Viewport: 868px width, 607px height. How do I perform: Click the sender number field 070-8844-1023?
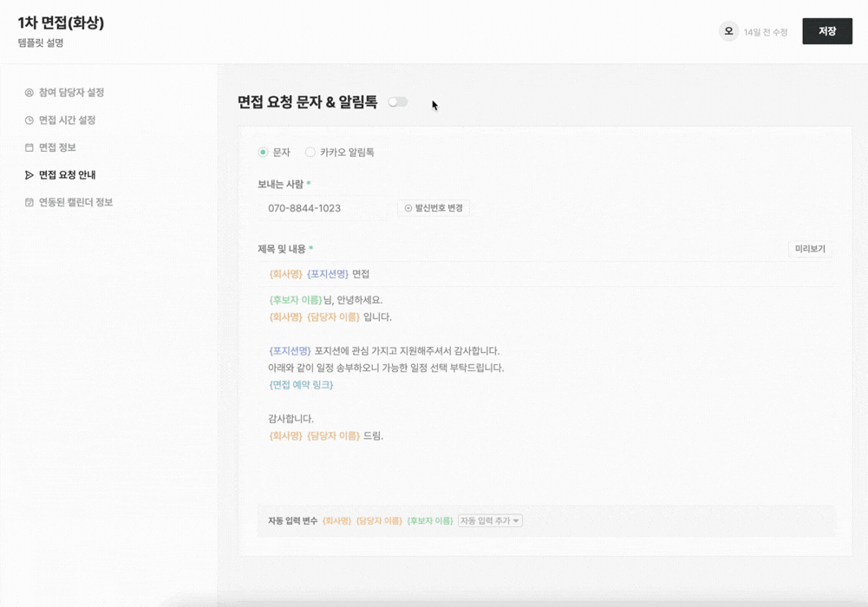point(321,208)
